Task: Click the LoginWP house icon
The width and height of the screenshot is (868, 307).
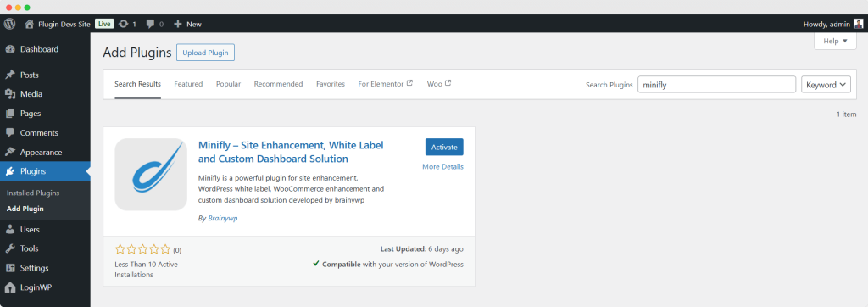Action: [x=10, y=287]
